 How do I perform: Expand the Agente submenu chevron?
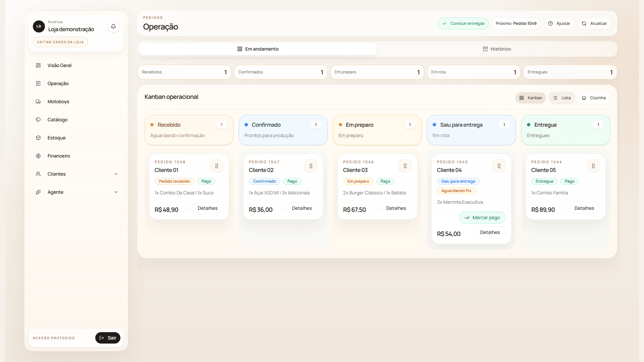click(x=116, y=192)
